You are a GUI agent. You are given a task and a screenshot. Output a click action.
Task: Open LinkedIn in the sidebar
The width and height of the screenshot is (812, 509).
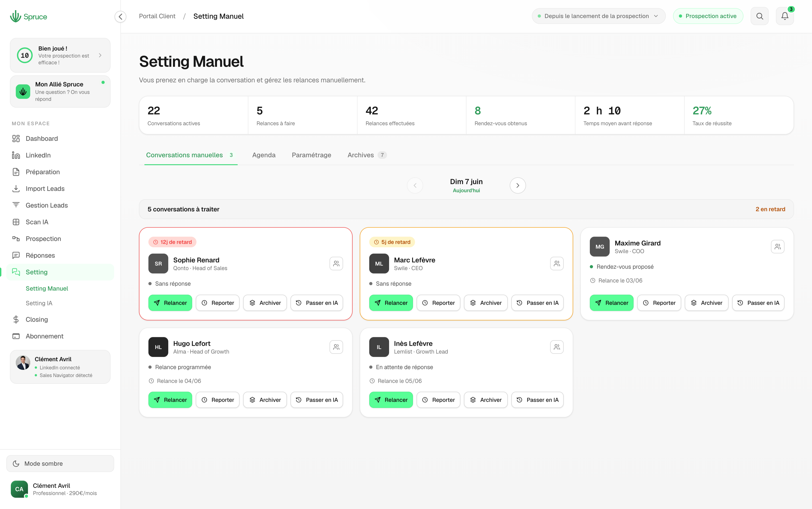tap(60, 155)
